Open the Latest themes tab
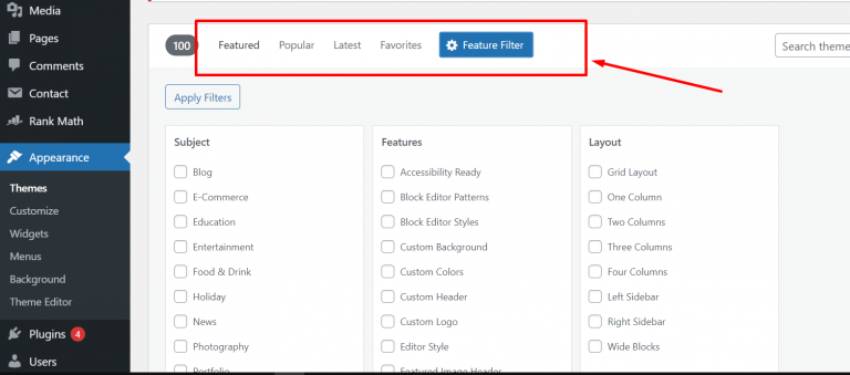Screen dimensions: 850x375 click(x=347, y=46)
